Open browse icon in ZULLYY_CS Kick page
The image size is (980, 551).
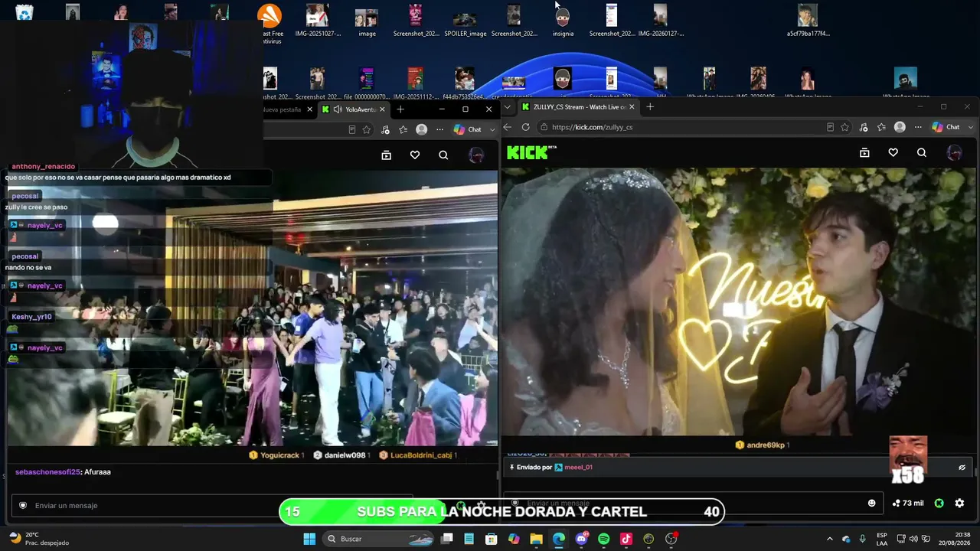(x=864, y=153)
